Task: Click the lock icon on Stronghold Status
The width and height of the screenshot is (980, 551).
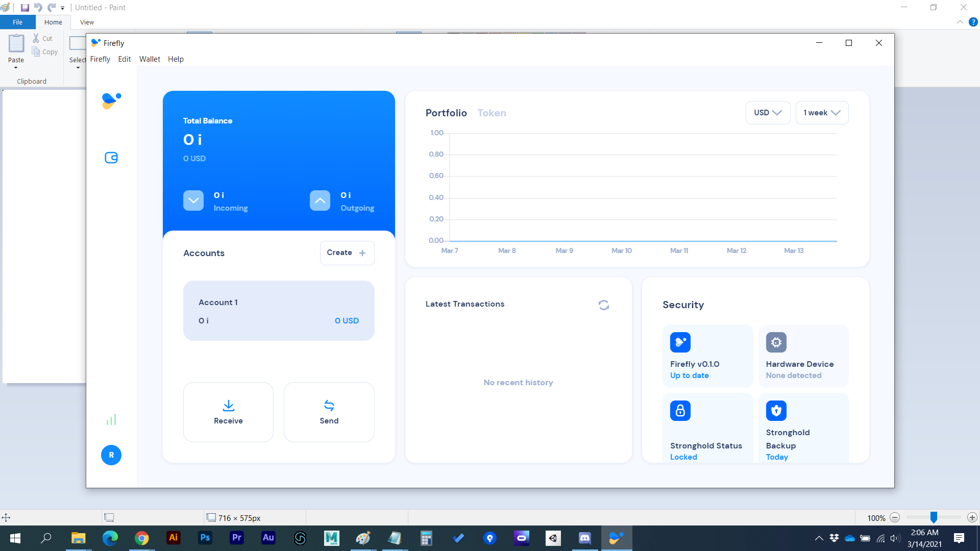Action: (680, 410)
